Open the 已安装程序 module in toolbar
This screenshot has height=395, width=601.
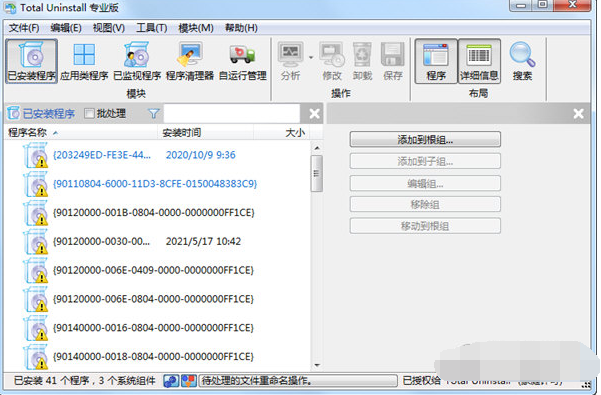point(31,61)
